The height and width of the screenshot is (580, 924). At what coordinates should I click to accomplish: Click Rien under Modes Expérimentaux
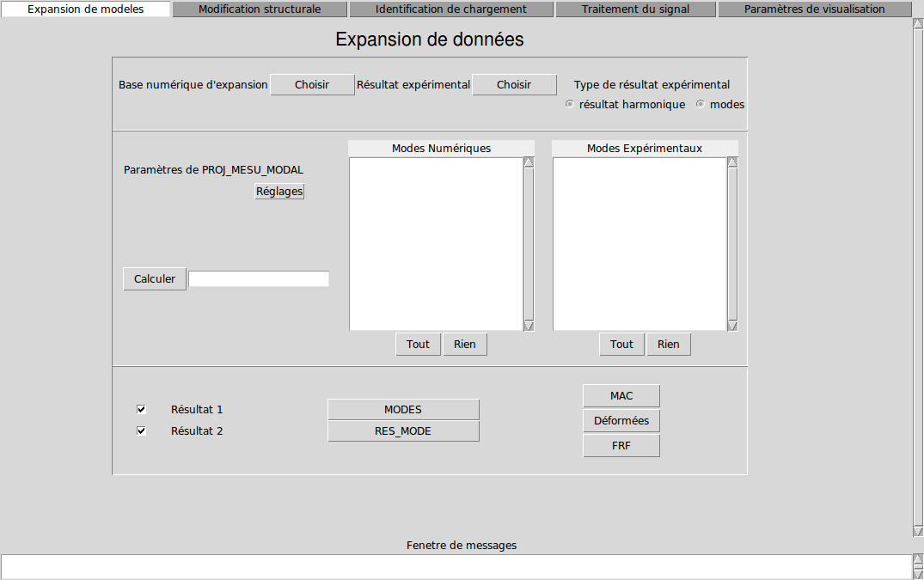668,345
